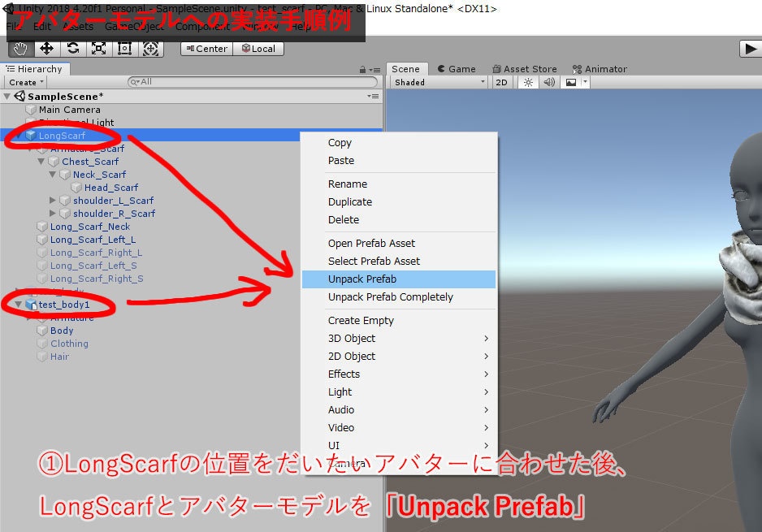Open the Hierarchy tab
The image size is (762, 532).
pos(35,69)
